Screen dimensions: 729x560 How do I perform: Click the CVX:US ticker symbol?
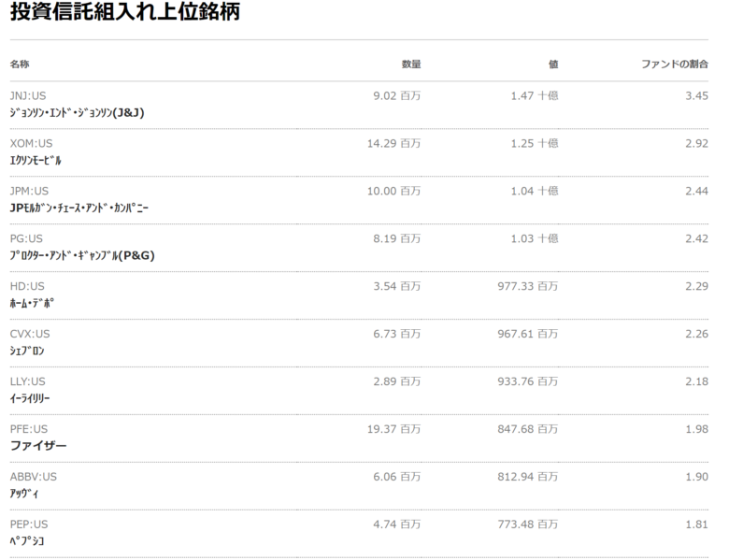[x=30, y=334]
